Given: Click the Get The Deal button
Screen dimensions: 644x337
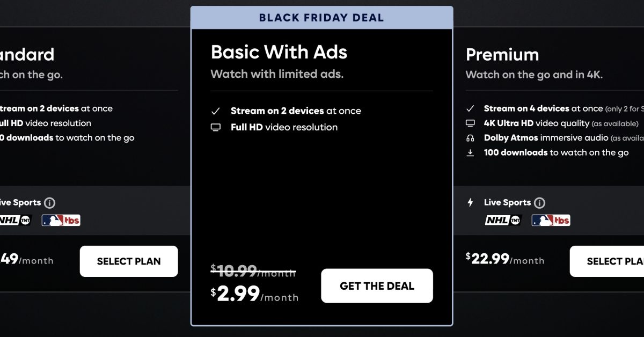Looking at the screenshot, I should 377,286.
